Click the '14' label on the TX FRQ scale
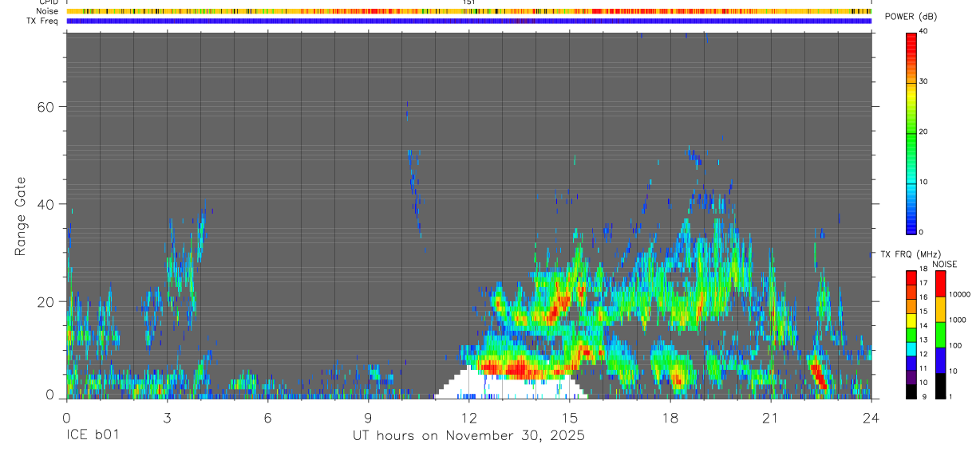The height and width of the screenshot is (452, 980). (x=923, y=325)
